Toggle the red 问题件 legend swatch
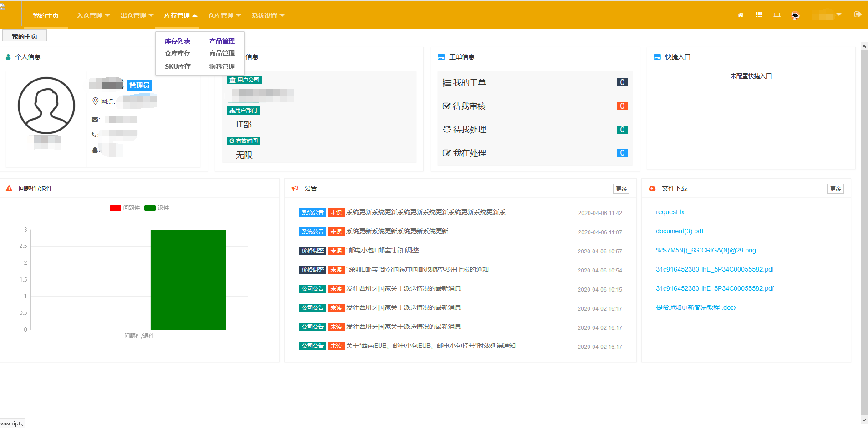This screenshot has height=428, width=868. coord(115,208)
